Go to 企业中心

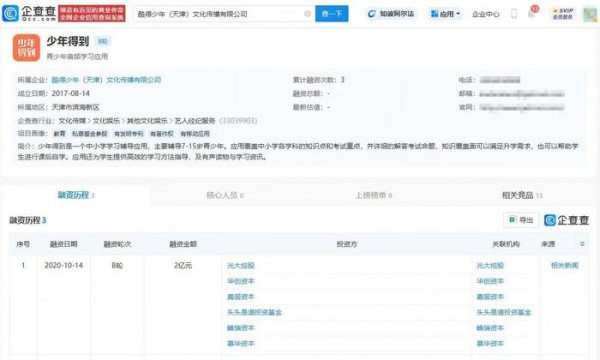pyautogui.click(x=486, y=14)
